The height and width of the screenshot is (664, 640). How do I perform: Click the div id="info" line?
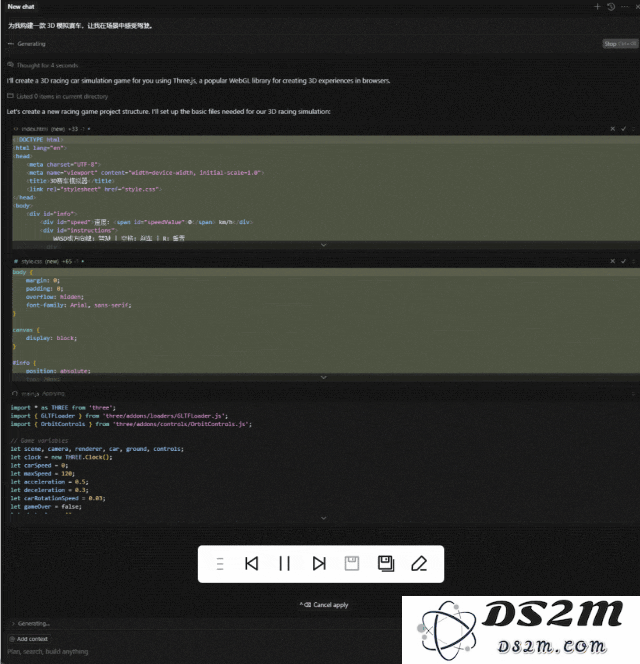[52, 214]
